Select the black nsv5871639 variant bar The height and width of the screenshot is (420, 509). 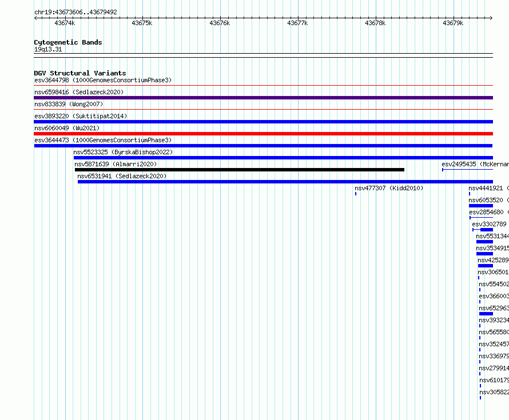(240, 170)
